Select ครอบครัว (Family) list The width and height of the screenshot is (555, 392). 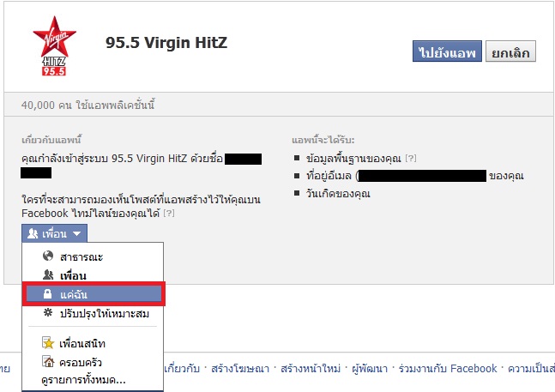coord(93,362)
